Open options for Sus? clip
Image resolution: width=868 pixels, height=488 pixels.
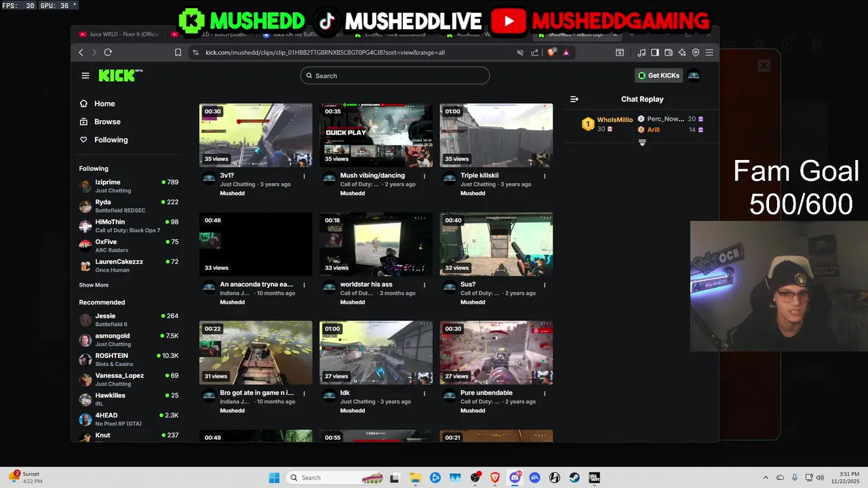coord(545,285)
